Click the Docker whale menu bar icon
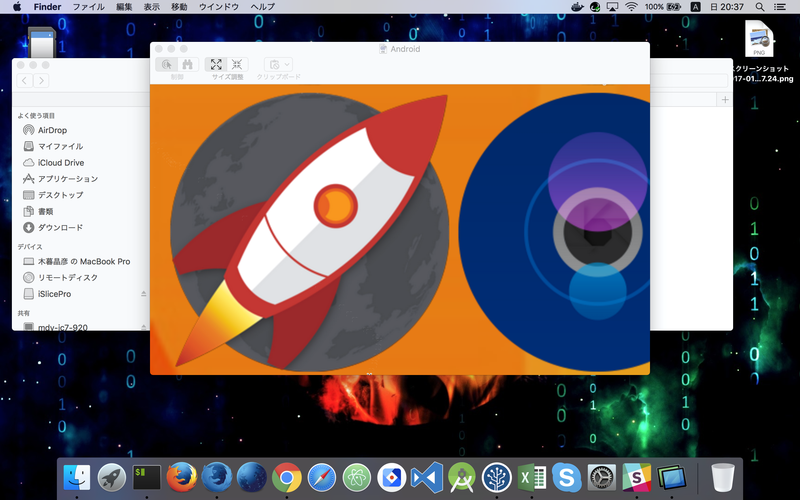 (577, 7)
